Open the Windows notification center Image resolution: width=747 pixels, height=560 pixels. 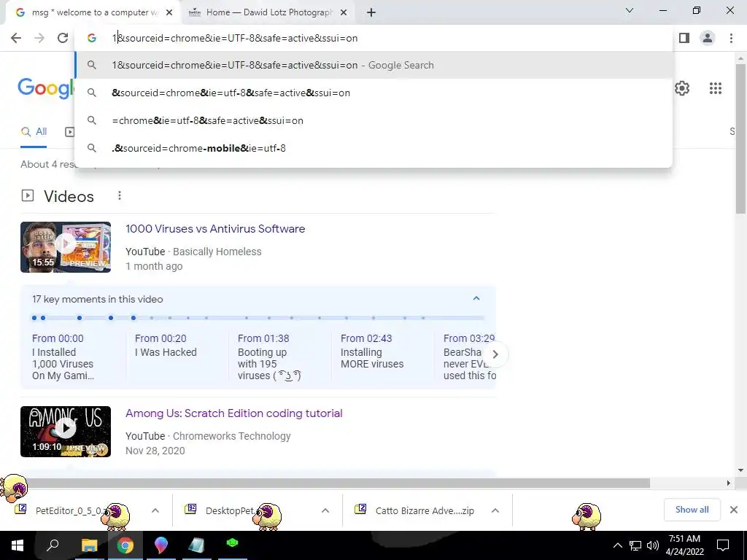point(723,545)
